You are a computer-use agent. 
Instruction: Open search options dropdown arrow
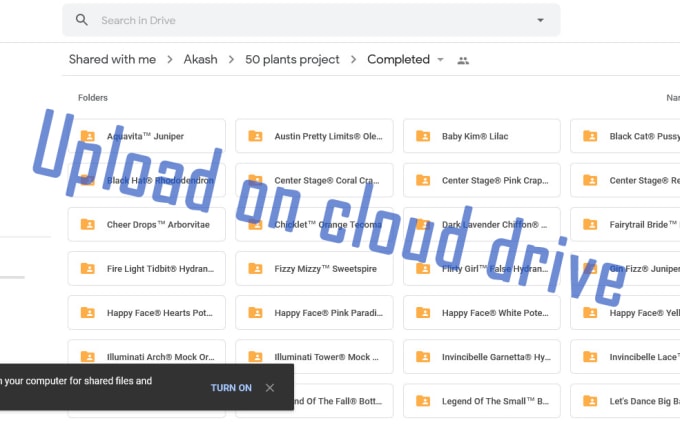tap(540, 20)
